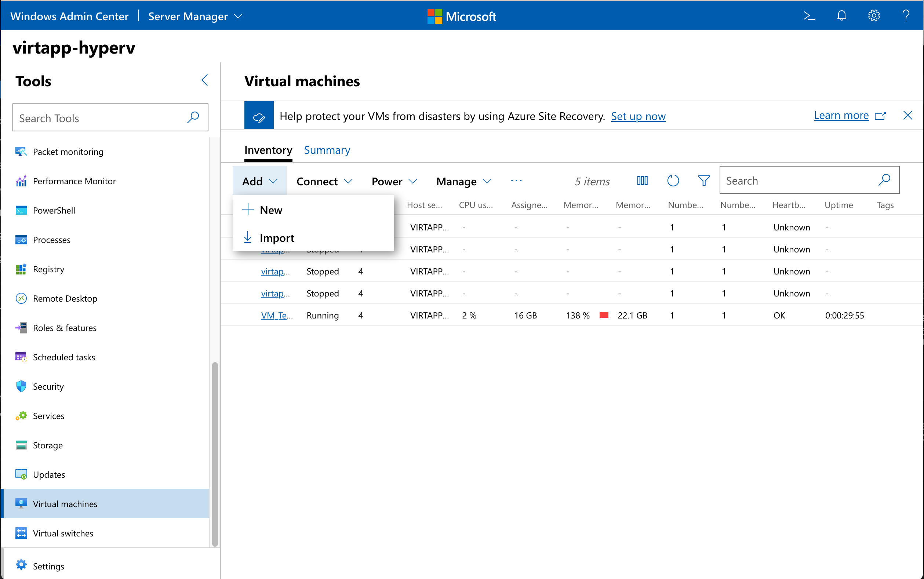This screenshot has width=924, height=579.
Task: Refresh the virtual machines list
Action: 673,181
